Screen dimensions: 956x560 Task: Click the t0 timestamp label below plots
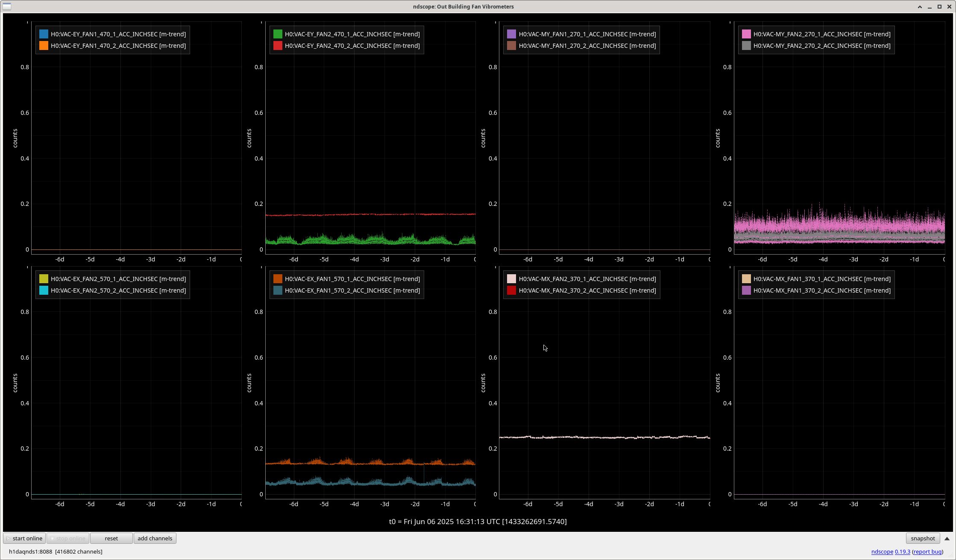pyautogui.click(x=478, y=522)
